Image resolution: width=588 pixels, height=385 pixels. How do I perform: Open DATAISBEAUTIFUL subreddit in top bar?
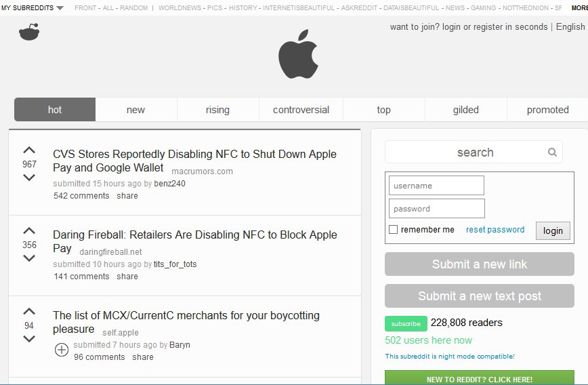(x=411, y=7)
